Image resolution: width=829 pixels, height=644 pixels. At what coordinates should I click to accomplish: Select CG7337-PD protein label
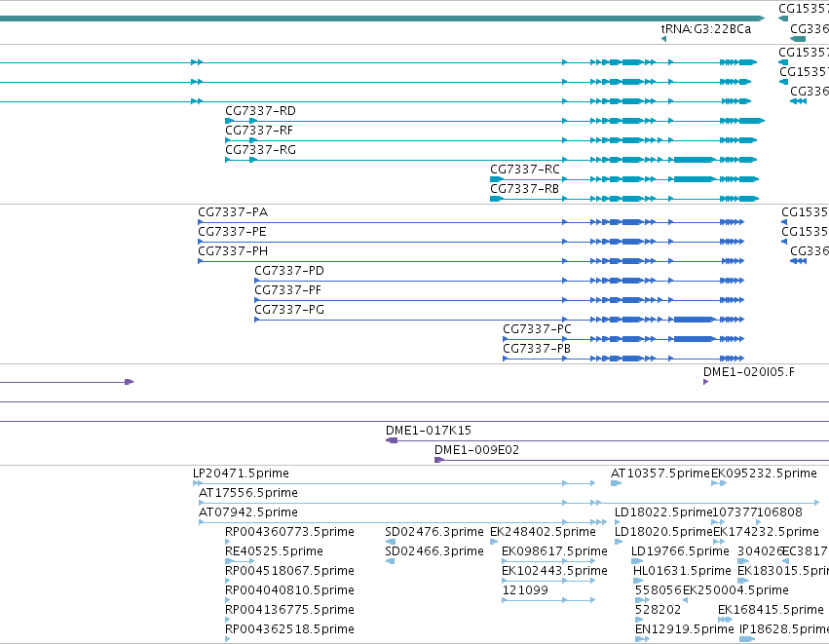[289, 271]
